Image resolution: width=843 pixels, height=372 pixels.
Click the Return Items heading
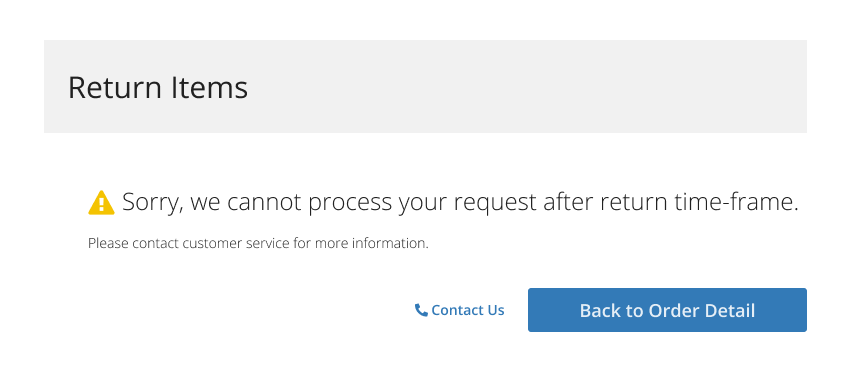coord(158,87)
